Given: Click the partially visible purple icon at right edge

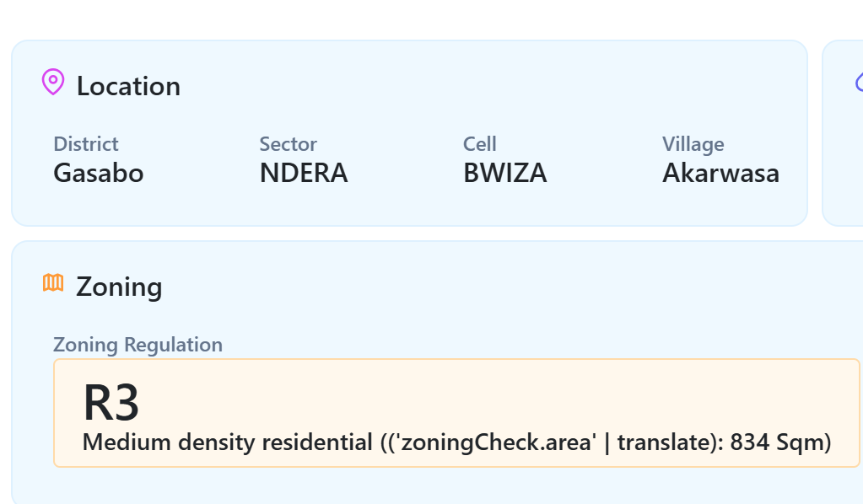Looking at the screenshot, I should point(859,82).
